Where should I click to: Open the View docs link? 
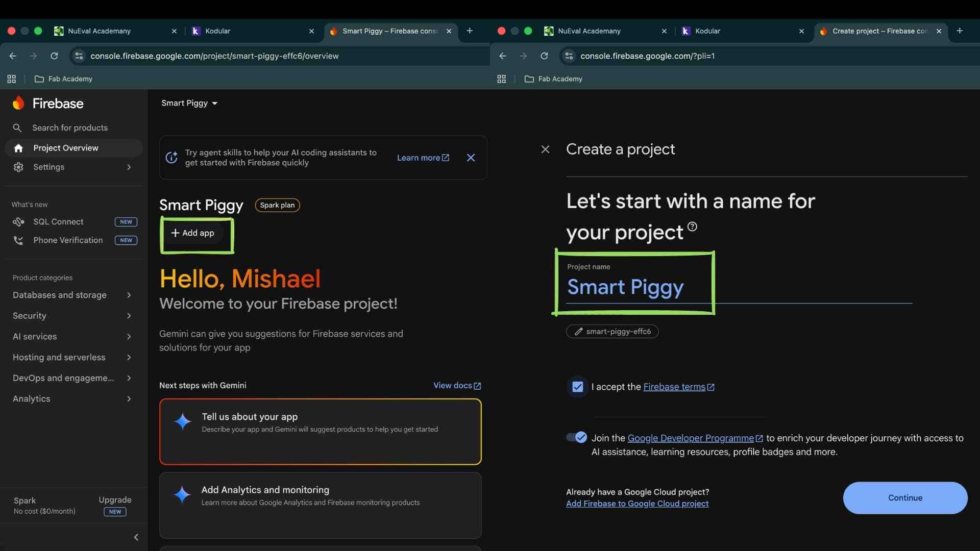pos(457,386)
